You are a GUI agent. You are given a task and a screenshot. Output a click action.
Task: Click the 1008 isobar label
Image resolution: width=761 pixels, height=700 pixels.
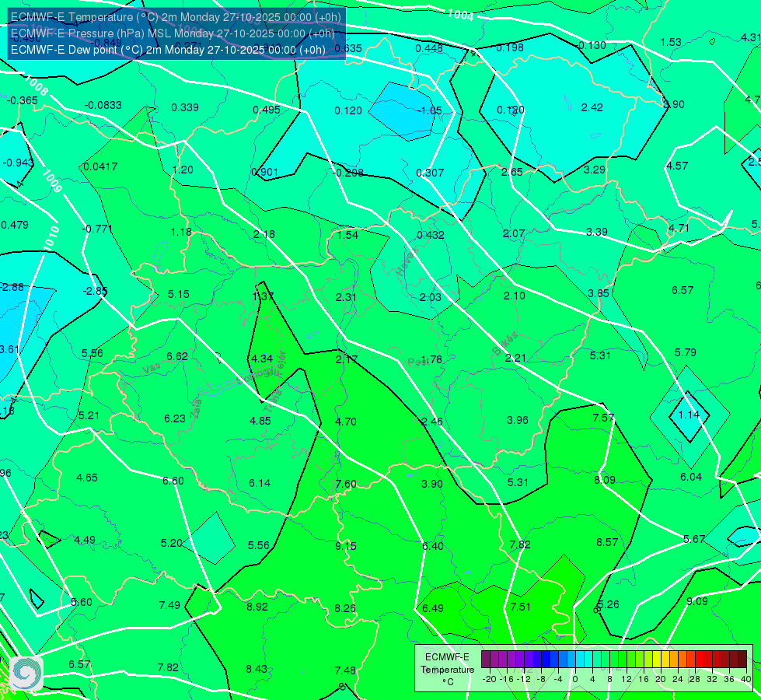(37, 86)
